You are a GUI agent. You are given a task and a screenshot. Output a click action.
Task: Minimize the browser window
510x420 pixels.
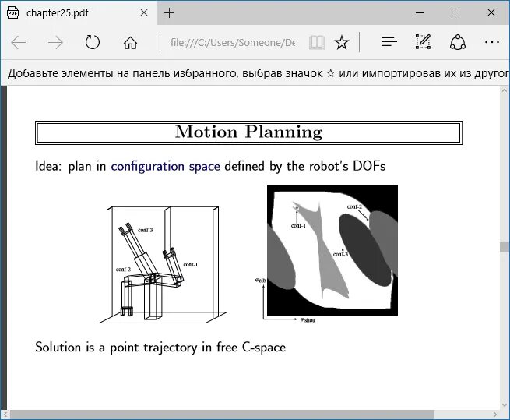(x=420, y=13)
